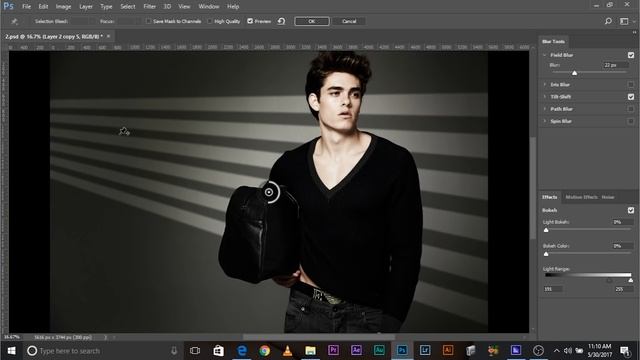
Task: Enable Save Mask to Channels checkbox
Action: click(148, 21)
